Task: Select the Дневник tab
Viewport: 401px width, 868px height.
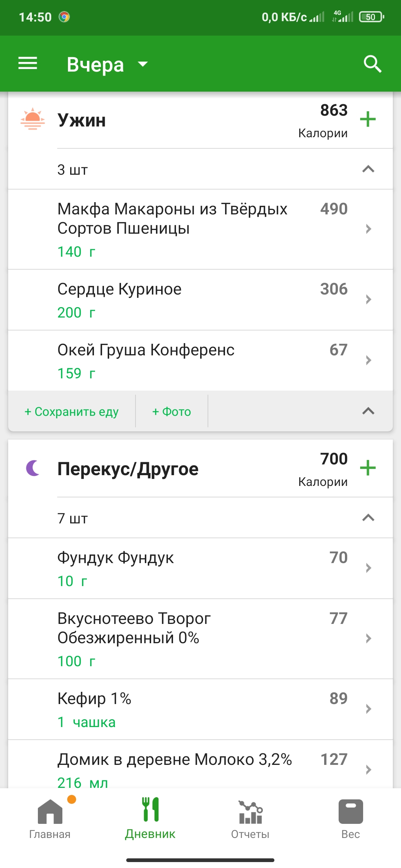Action: (150, 819)
